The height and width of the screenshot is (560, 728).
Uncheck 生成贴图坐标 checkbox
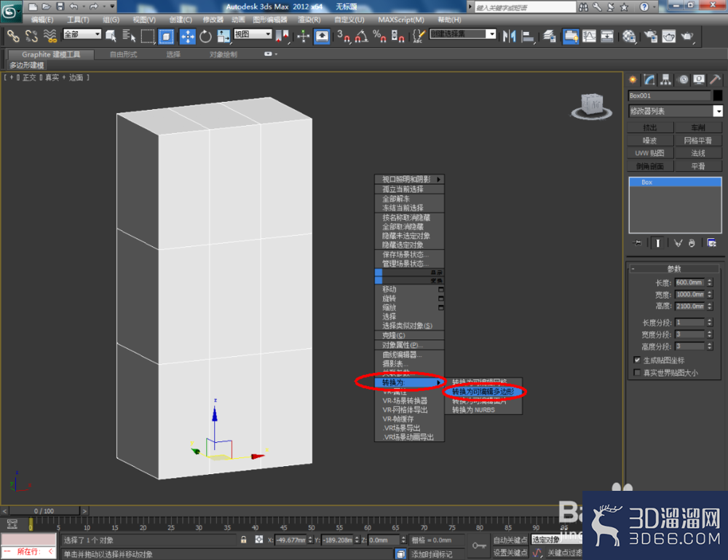637,360
